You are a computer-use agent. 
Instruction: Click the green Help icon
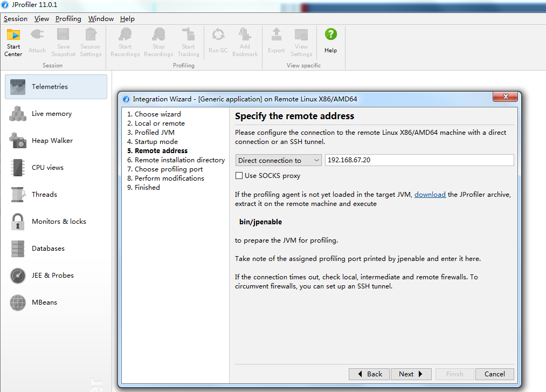(x=331, y=34)
